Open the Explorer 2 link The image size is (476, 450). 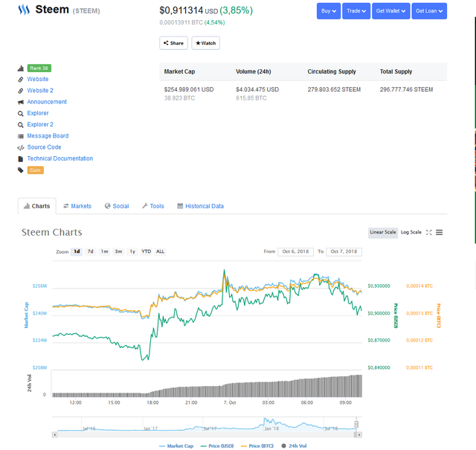(x=40, y=124)
